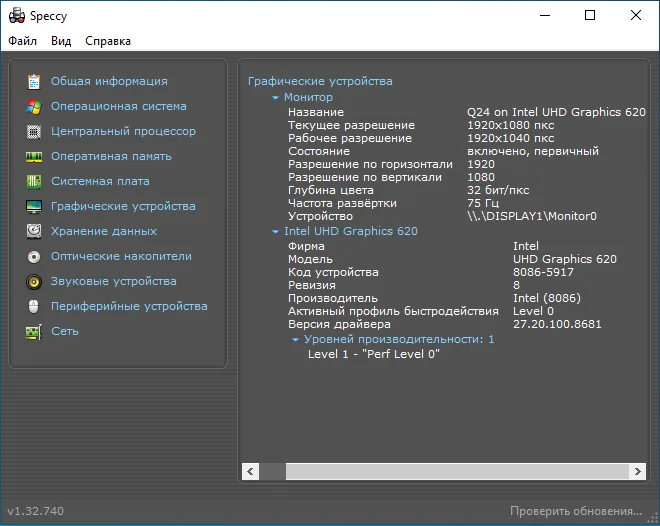Open the Системная плата section
The height and width of the screenshot is (526, 660).
100,181
